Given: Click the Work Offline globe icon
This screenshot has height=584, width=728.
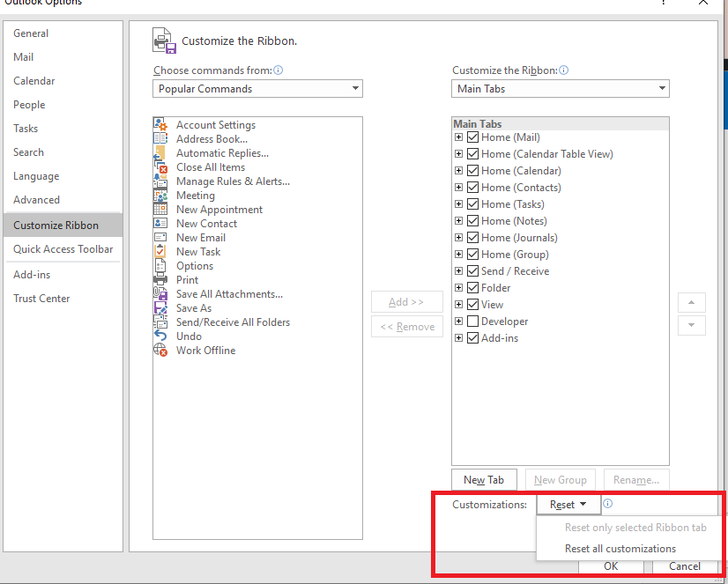Looking at the screenshot, I should tap(160, 351).
